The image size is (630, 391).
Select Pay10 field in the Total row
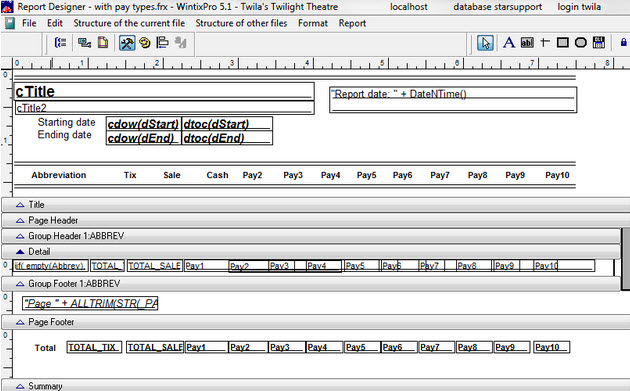(x=552, y=347)
